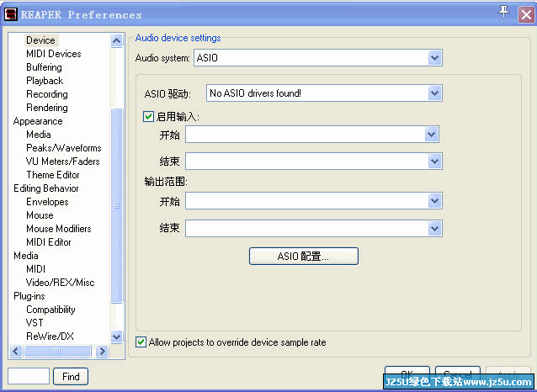537x392 pixels.
Task: Click the pin icon in title bar
Action: pos(503,12)
